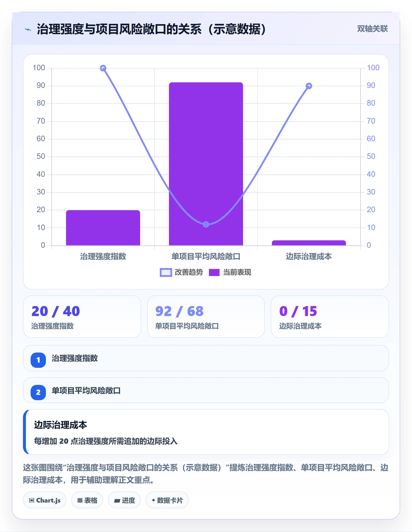412x532 pixels.
Task: Click the number 2 badge icon
Action: pos(38,392)
